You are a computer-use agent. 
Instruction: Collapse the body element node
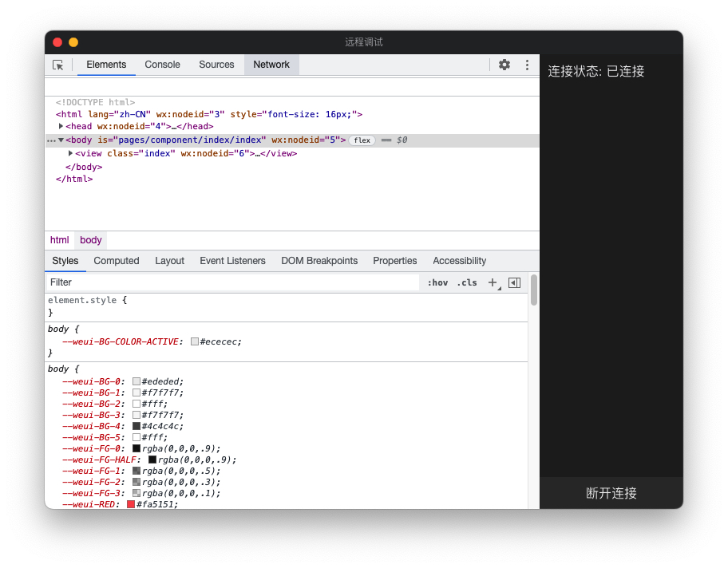coord(61,140)
